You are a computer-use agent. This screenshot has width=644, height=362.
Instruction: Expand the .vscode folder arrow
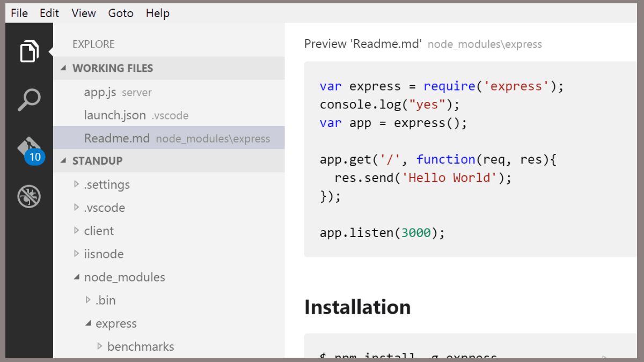tap(77, 208)
